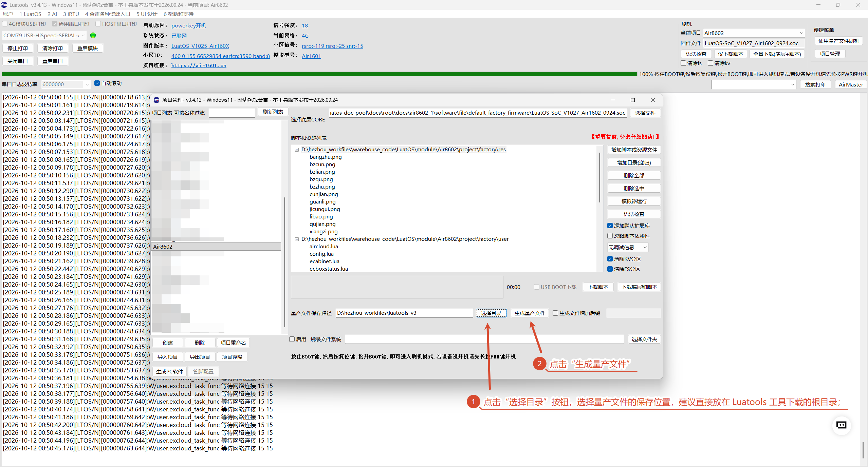Click the 生成量产文件 button
This screenshot has width=868, height=467.
(530, 313)
